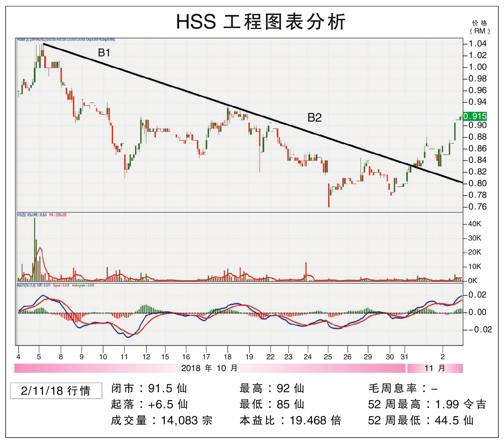This screenshot has height=443, width=504.
Task: Click the 40K volume axis label
Action: tap(475, 224)
